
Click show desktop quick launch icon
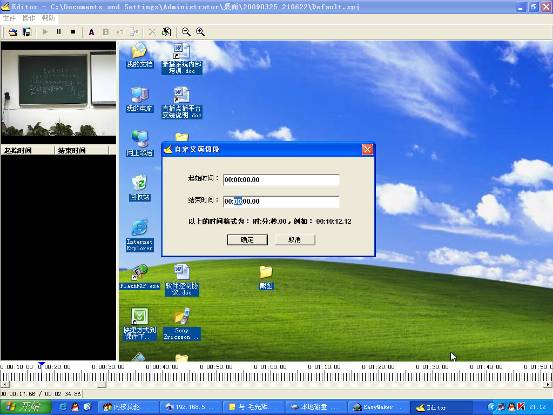point(87,407)
